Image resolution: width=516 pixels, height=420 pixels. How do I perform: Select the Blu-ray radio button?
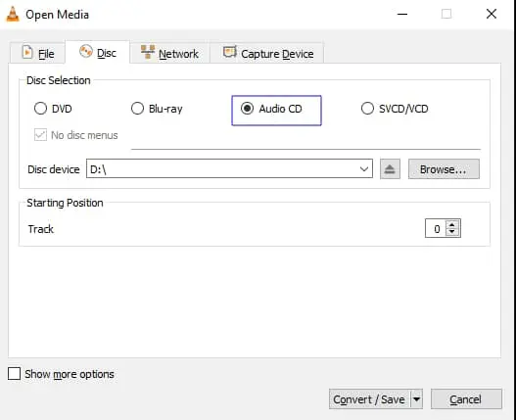coord(137,109)
